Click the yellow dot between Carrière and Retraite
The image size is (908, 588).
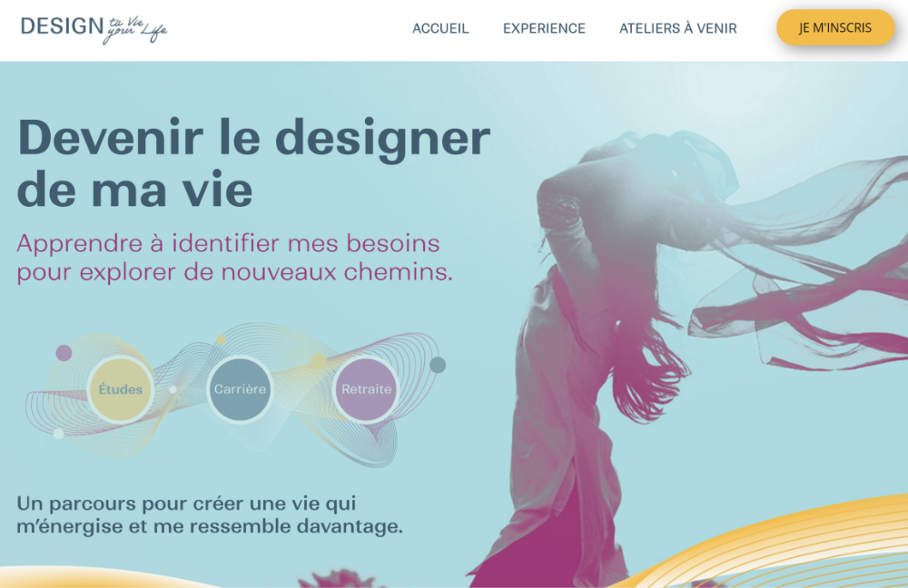click(x=319, y=362)
